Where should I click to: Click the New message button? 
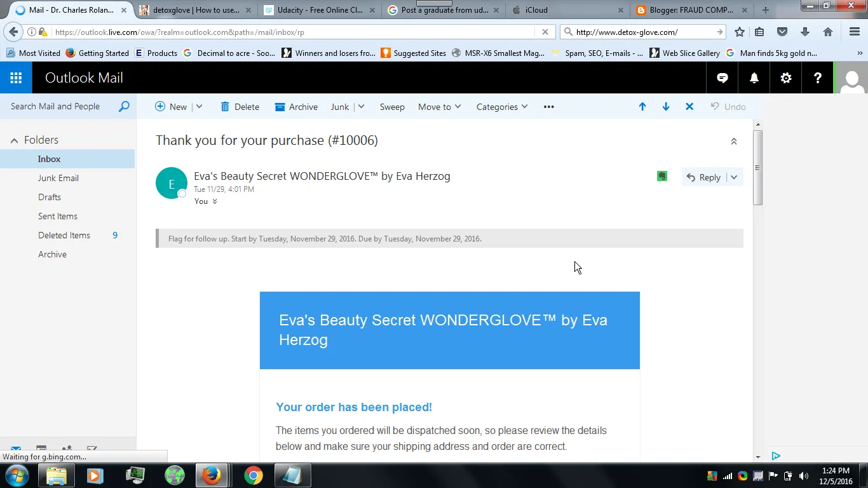pos(171,107)
